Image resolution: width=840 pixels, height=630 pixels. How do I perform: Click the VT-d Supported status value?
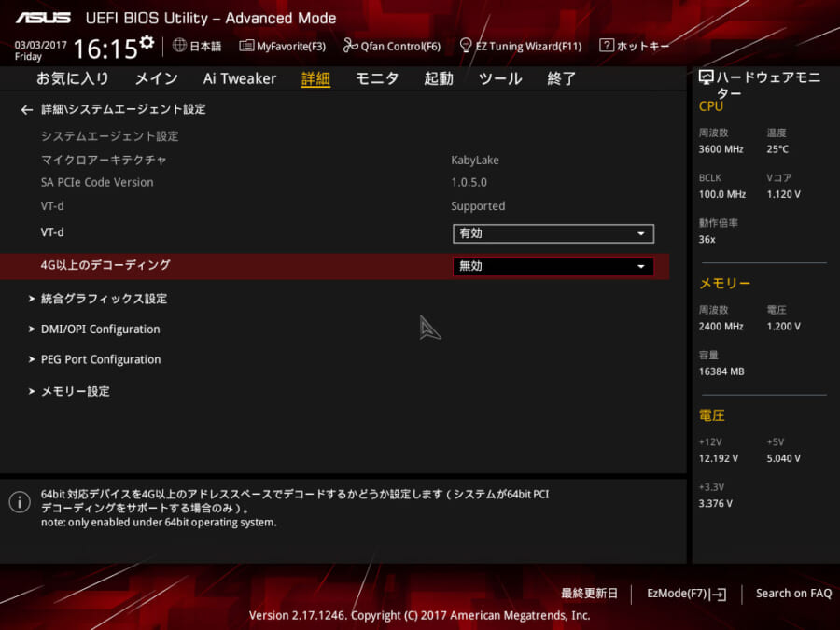tap(478, 206)
